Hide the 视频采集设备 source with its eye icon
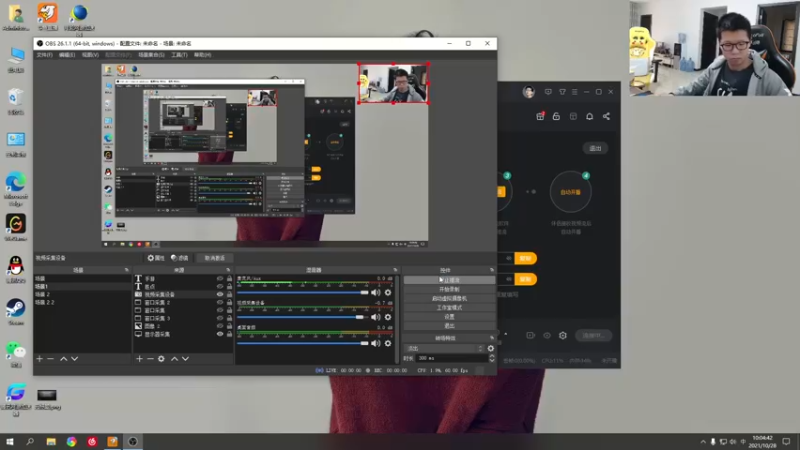Viewport: 800px width, 450px height. click(220, 294)
